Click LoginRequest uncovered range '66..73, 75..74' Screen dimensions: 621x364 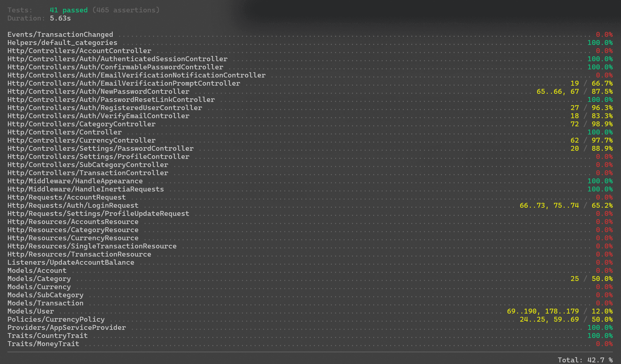549,205
